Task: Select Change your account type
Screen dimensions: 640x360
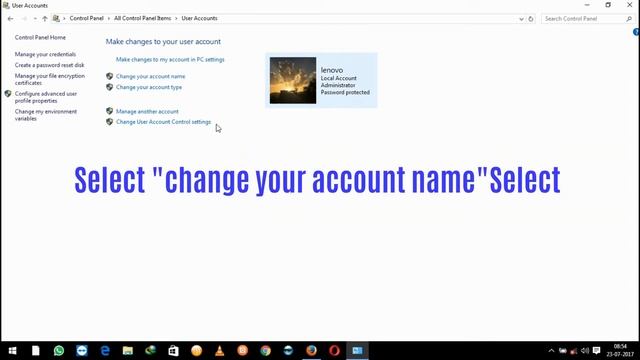Action: (x=149, y=87)
